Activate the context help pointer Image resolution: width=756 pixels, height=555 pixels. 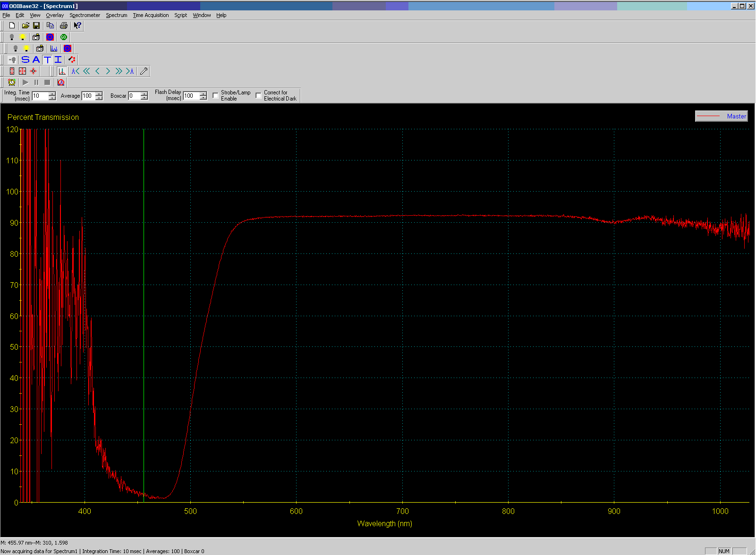point(77,25)
